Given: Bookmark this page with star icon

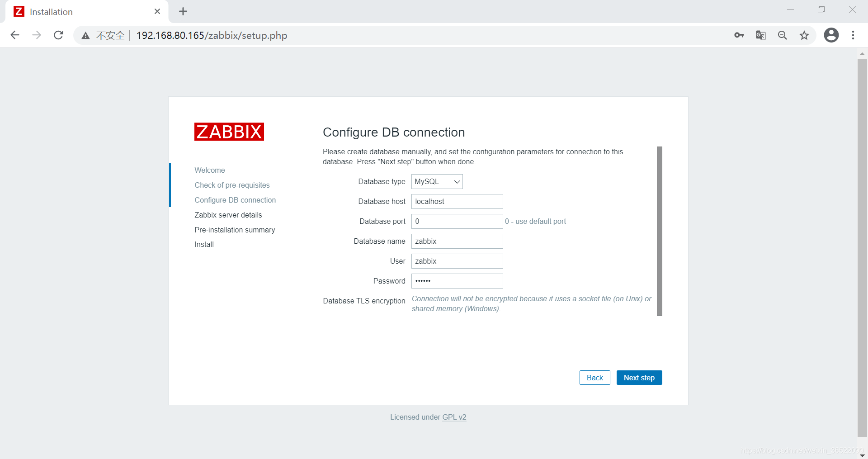Looking at the screenshot, I should (x=804, y=35).
